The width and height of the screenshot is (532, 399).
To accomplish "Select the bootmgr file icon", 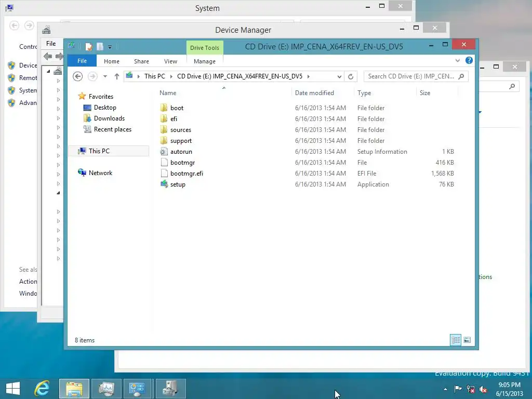I will point(164,163).
